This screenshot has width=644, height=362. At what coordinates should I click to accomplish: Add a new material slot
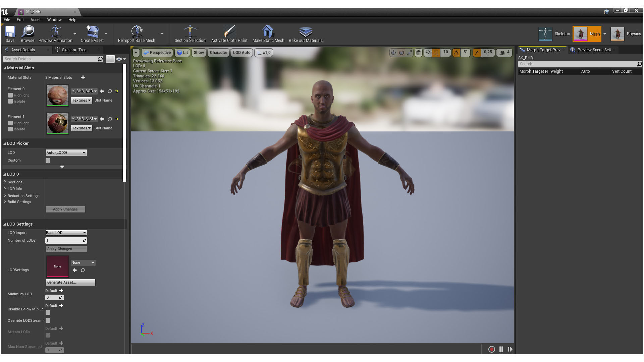pyautogui.click(x=83, y=77)
